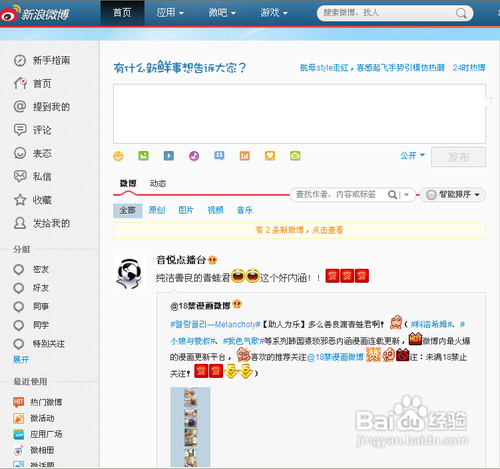This screenshot has width=500, height=469.
Task: Create a poll with the orange chart icon
Action: click(x=245, y=156)
